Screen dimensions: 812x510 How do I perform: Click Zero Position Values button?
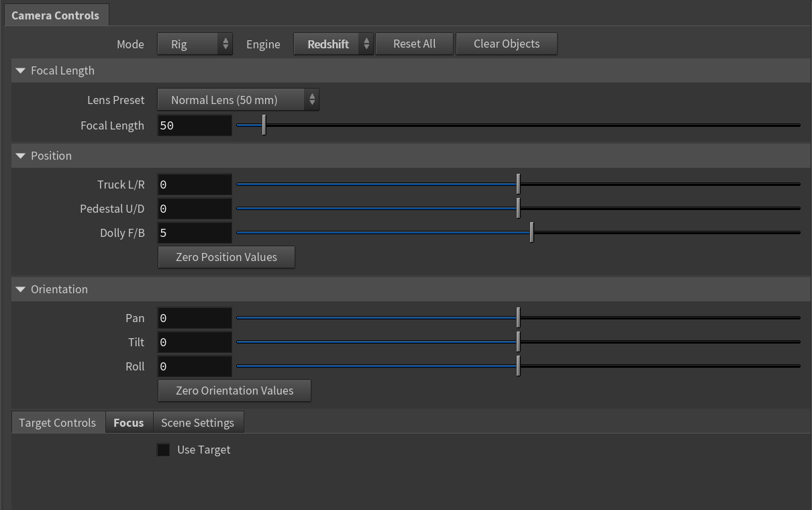226,257
